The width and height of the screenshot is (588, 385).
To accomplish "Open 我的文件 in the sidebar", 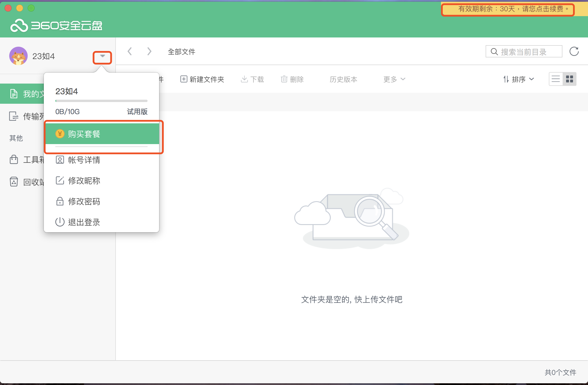I will pyautogui.click(x=22, y=94).
